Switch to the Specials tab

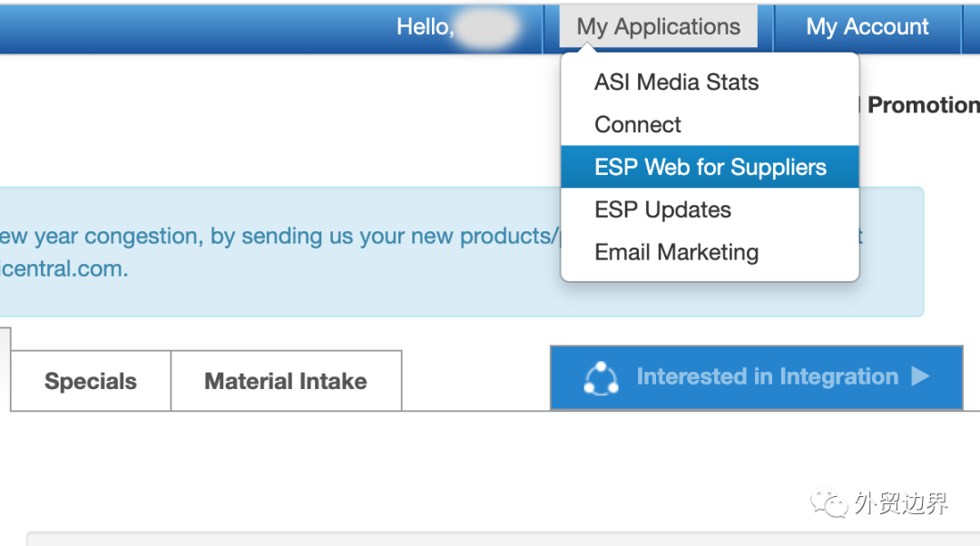91,381
